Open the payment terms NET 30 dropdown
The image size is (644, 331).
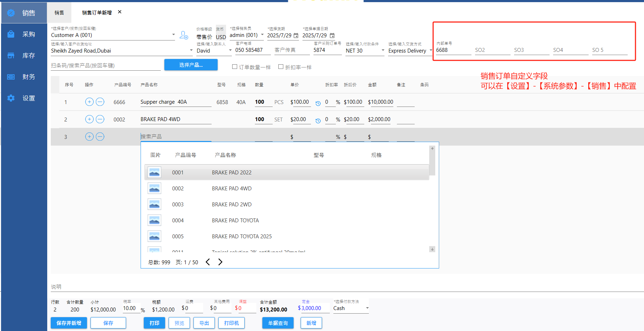click(383, 50)
